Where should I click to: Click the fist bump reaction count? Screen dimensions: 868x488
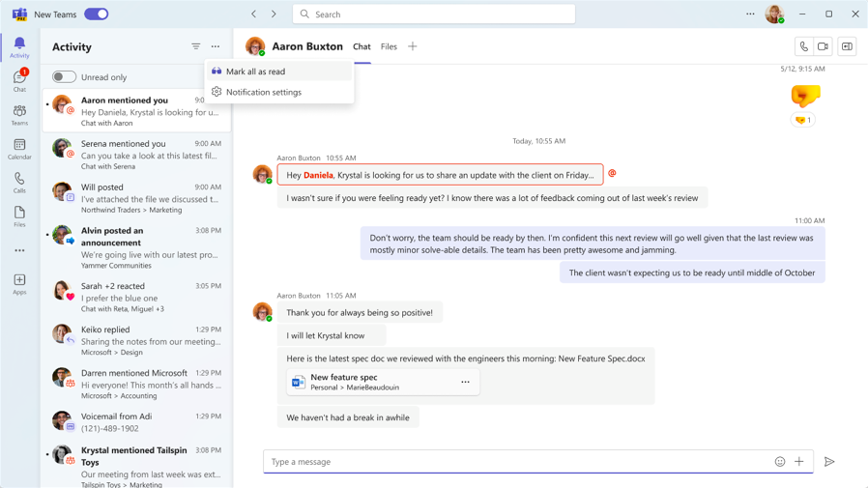802,120
